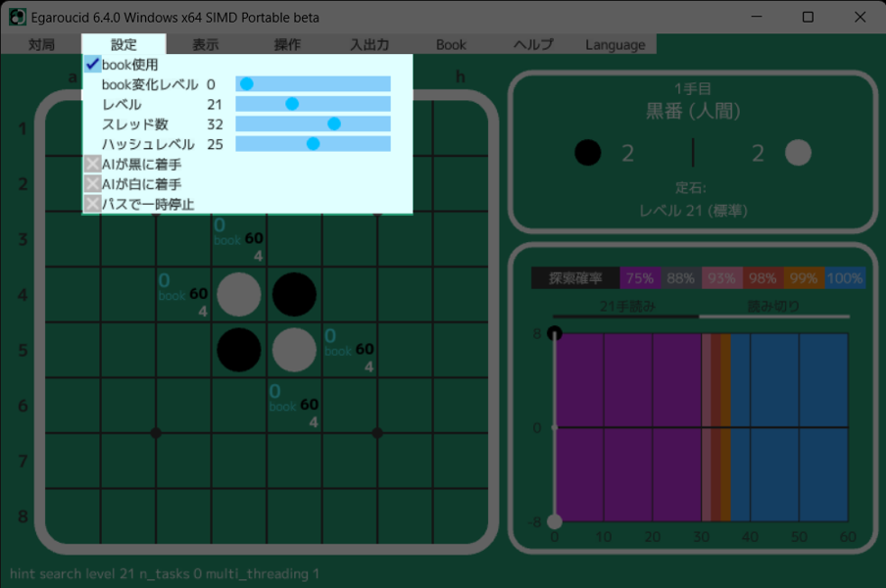Open the 操作 menu
Screen dimensions: 886x588
287,45
